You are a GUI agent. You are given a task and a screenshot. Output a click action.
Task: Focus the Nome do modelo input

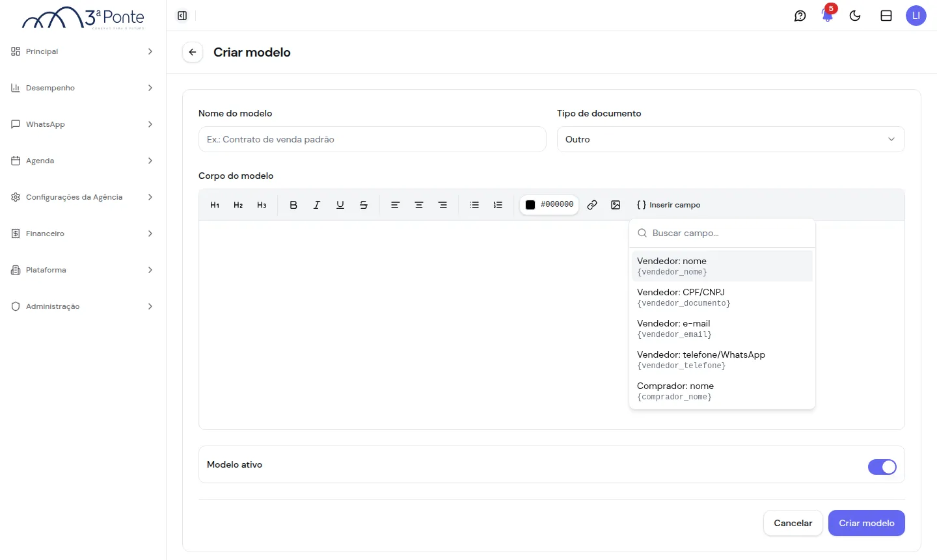click(372, 139)
